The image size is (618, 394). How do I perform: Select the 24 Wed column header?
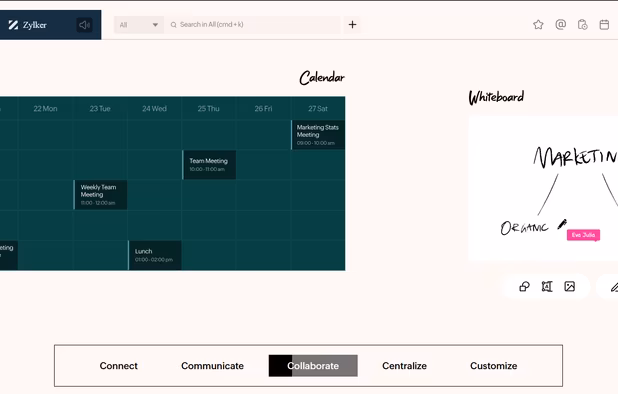(154, 108)
